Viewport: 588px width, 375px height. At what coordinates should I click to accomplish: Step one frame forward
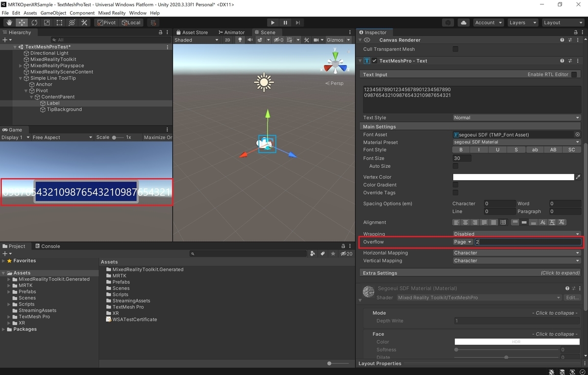pyautogui.click(x=297, y=23)
